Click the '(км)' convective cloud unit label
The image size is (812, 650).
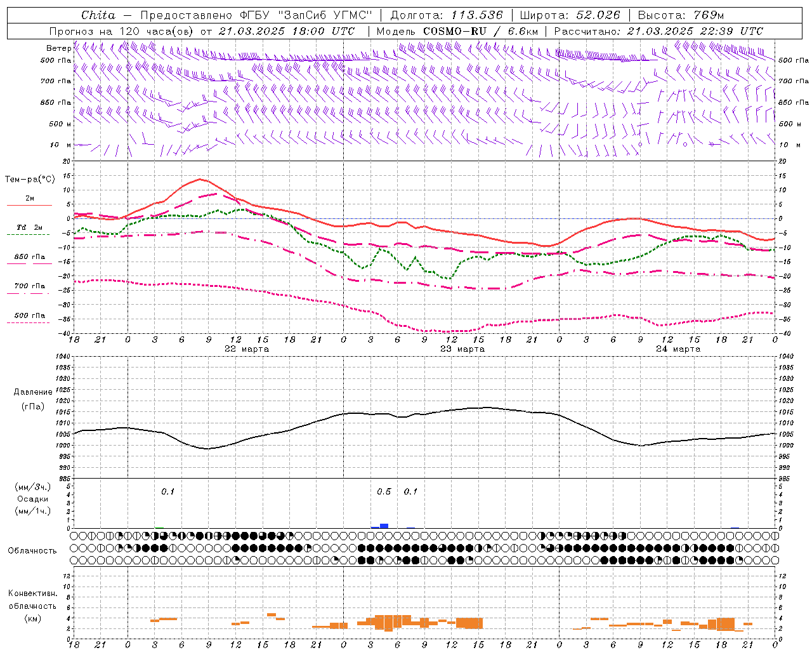[x=32, y=618]
